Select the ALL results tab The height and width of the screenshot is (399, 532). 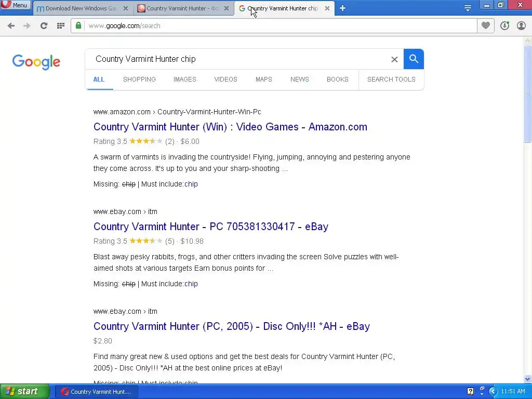[99, 79]
